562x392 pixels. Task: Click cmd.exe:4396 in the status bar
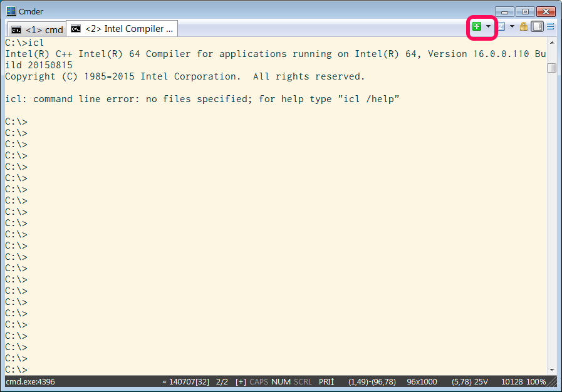coord(31,382)
